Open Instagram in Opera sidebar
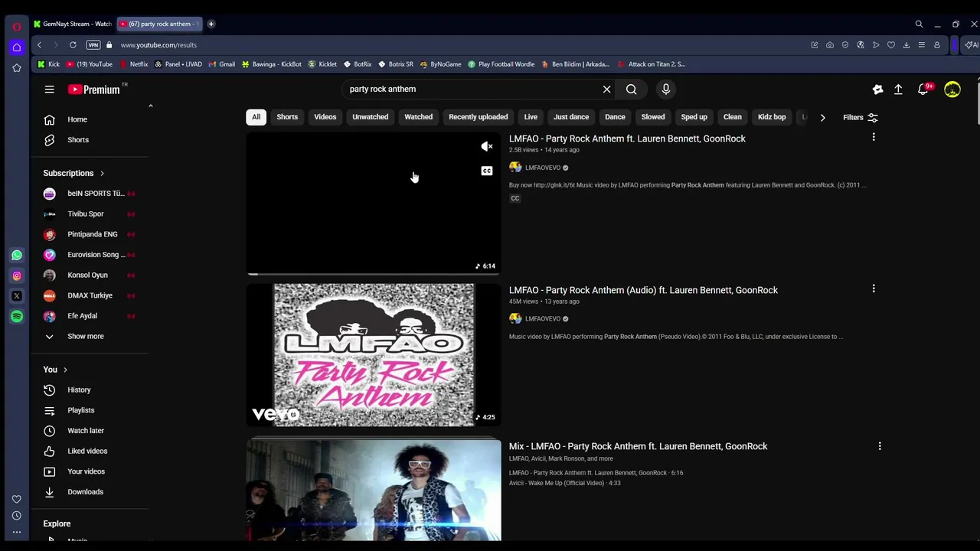 coord(16,275)
